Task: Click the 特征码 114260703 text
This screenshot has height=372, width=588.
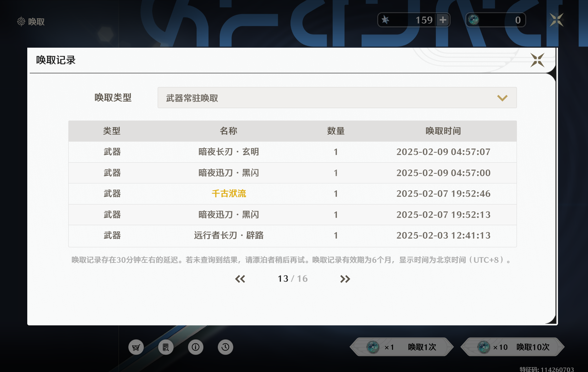Action: point(547,369)
